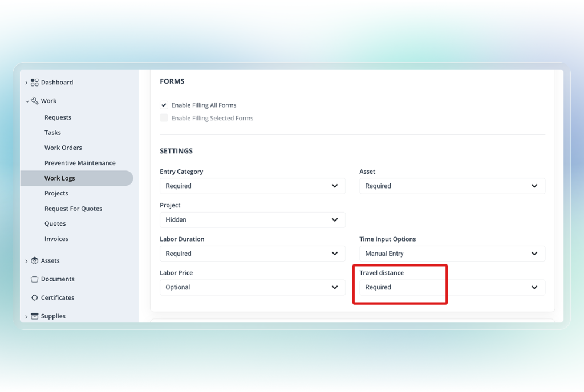Open the Travel distance dropdown

[x=452, y=288]
